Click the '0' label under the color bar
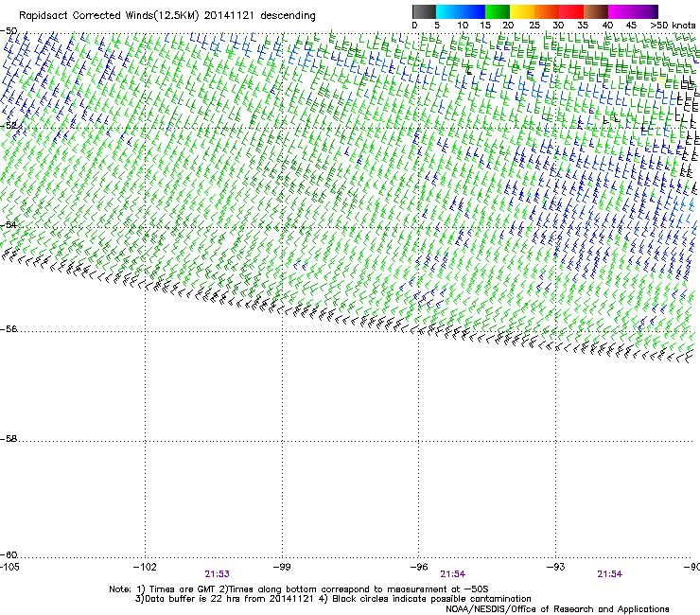 tap(414, 26)
